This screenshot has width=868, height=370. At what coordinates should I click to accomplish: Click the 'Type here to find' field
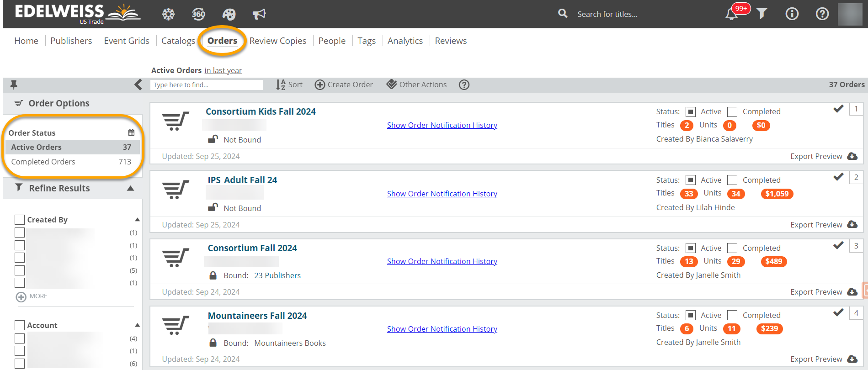coord(207,85)
